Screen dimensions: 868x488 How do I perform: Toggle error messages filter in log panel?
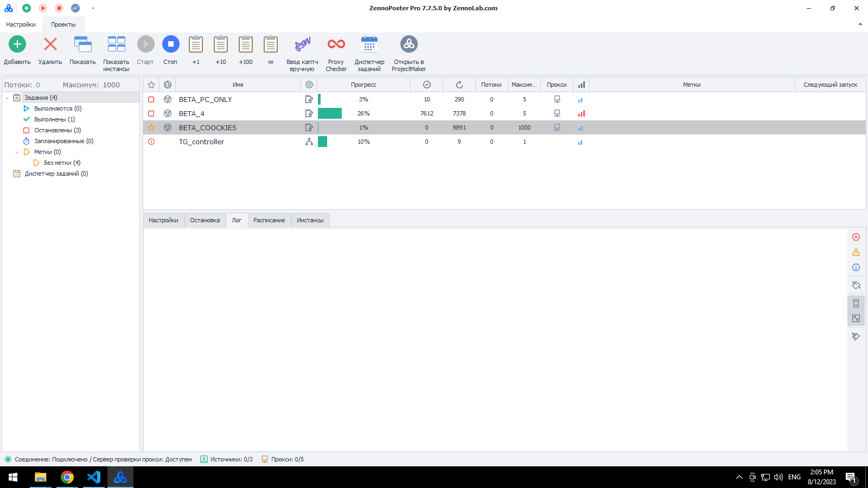tap(856, 237)
